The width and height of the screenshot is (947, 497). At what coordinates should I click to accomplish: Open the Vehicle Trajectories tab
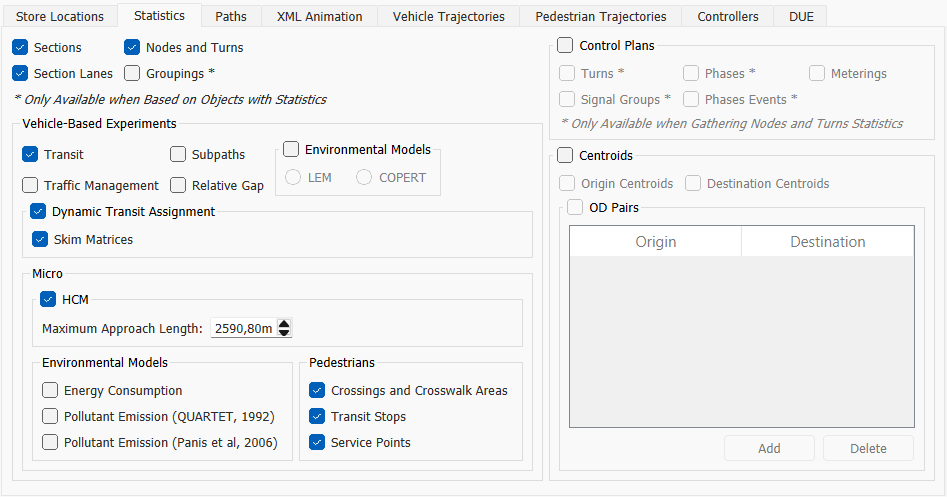(x=448, y=16)
